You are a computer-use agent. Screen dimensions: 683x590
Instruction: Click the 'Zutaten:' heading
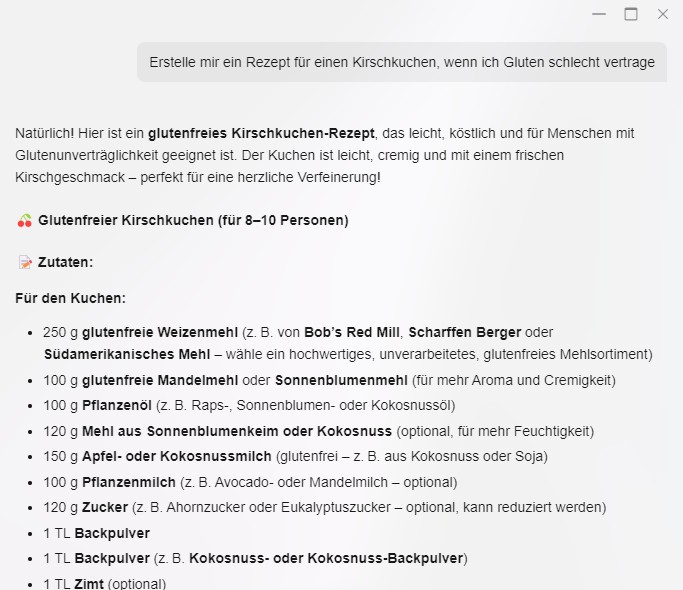click(65, 262)
